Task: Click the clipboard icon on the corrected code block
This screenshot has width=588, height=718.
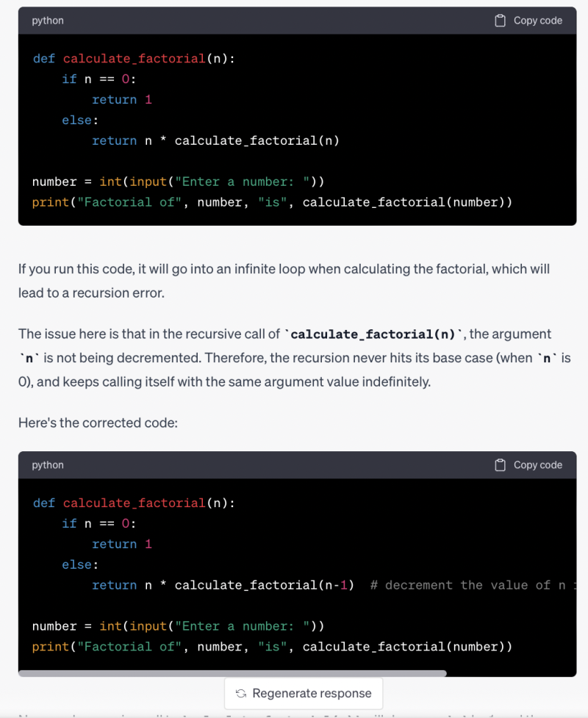Action: [x=501, y=464]
